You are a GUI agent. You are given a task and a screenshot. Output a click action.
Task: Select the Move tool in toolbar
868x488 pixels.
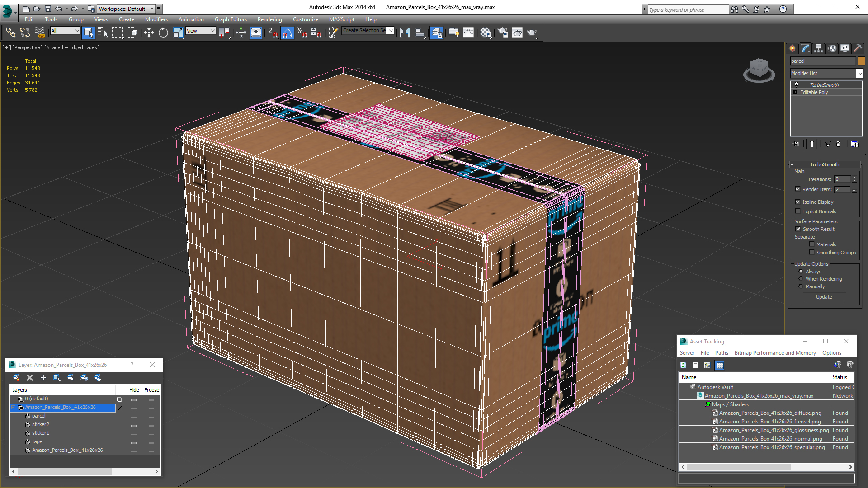point(149,32)
